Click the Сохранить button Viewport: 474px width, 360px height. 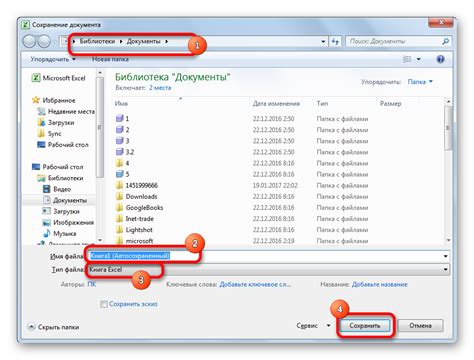tap(365, 325)
